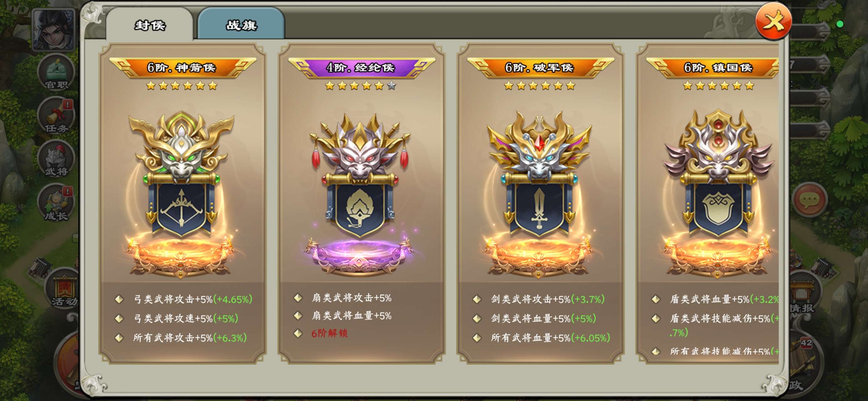Open the 成长 growth icon
This screenshot has height=401, width=868.
coord(56,202)
